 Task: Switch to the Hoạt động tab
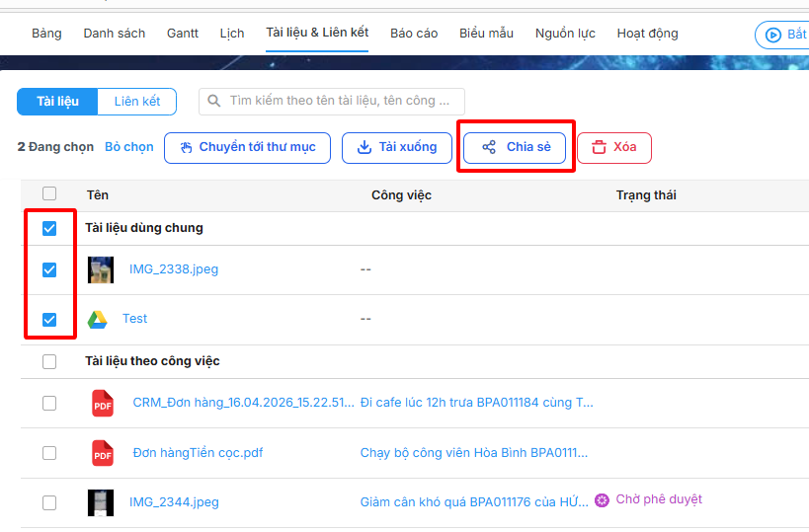648,34
